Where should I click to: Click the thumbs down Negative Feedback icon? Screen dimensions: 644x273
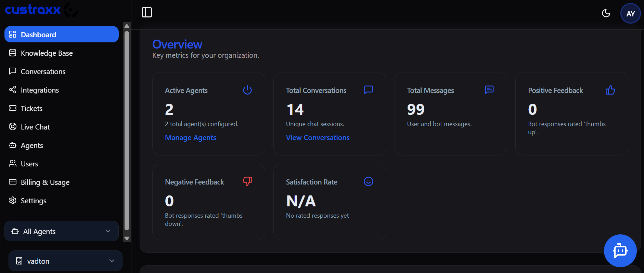pyautogui.click(x=247, y=181)
